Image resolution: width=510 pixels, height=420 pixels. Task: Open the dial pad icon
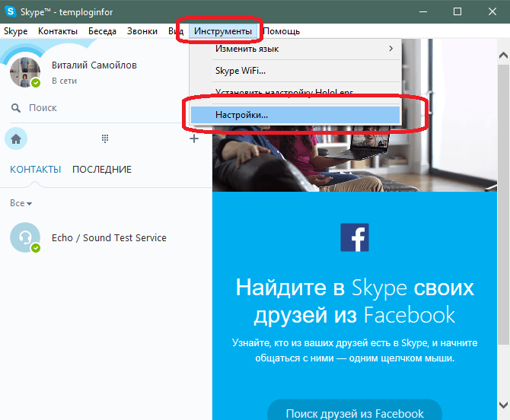coord(105,138)
